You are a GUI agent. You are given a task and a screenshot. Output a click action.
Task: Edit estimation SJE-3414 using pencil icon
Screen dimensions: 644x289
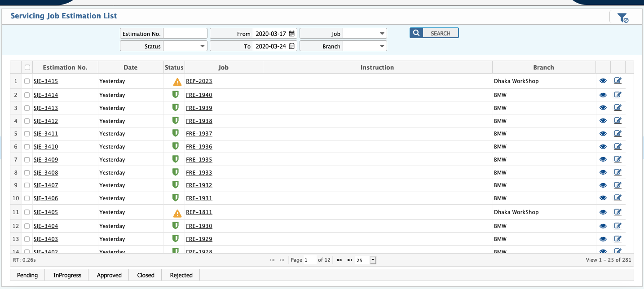618,94
